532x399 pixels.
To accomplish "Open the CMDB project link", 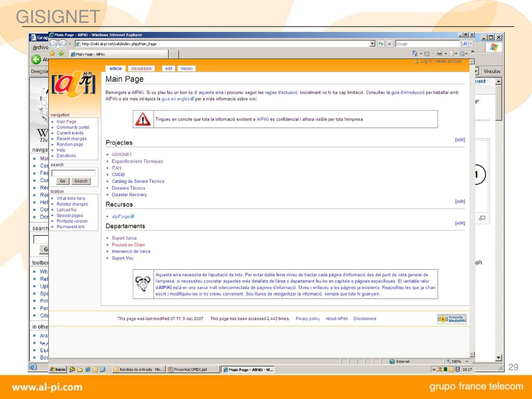I will click(x=118, y=175).
